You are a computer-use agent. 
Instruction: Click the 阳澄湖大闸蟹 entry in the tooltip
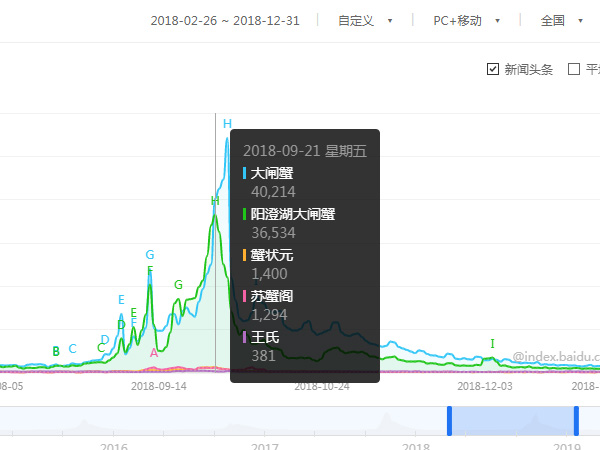pyautogui.click(x=293, y=214)
